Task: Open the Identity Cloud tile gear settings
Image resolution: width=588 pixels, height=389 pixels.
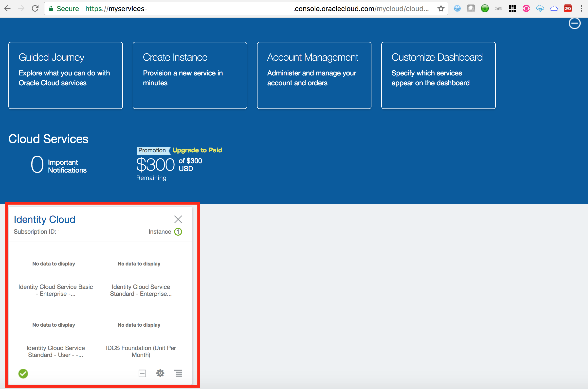Action: coord(160,373)
